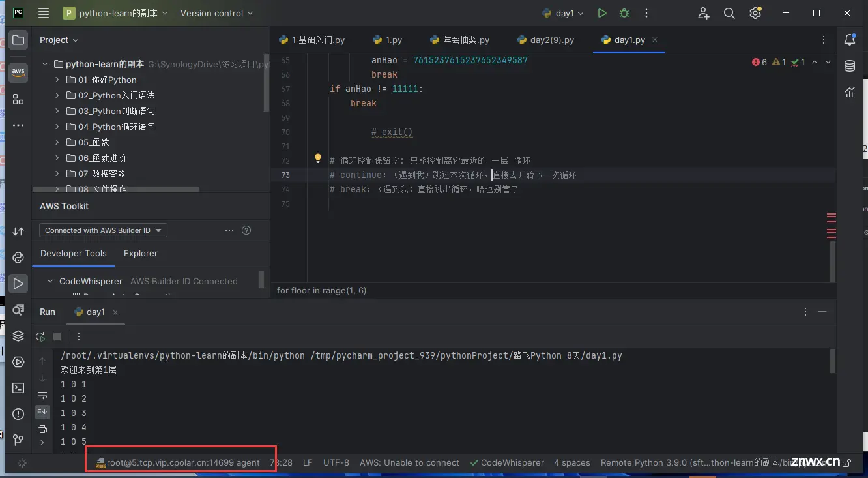Viewport: 868px width, 478px height.
Task: Switch to day2(9).py tab
Action: (546, 40)
